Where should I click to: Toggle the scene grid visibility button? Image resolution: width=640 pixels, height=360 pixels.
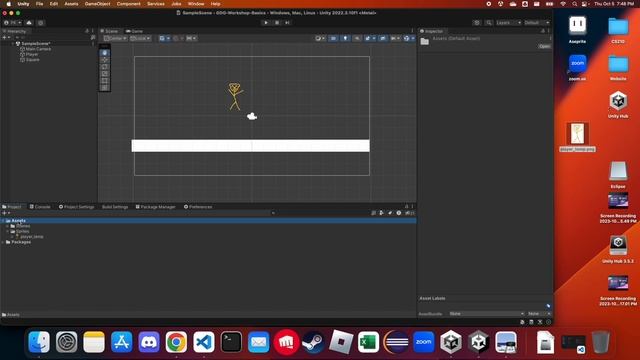(x=162, y=38)
